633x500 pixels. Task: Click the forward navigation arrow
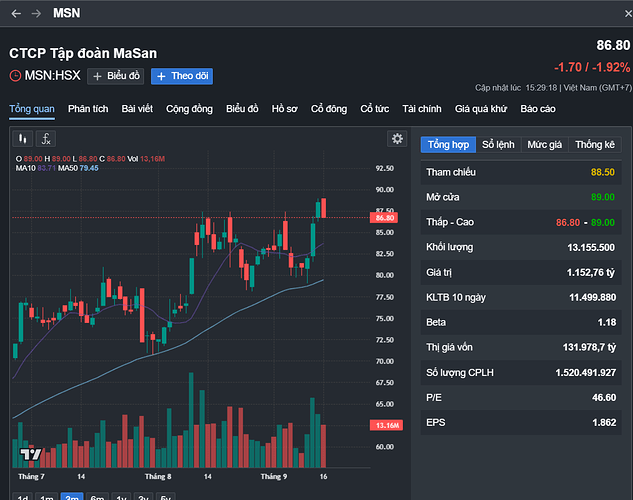[37, 13]
